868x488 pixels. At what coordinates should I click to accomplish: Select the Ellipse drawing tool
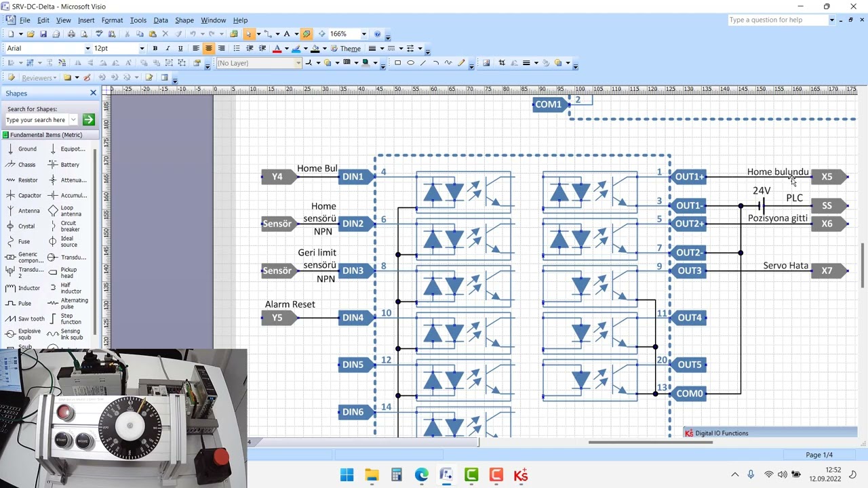[x=410, y=63]
